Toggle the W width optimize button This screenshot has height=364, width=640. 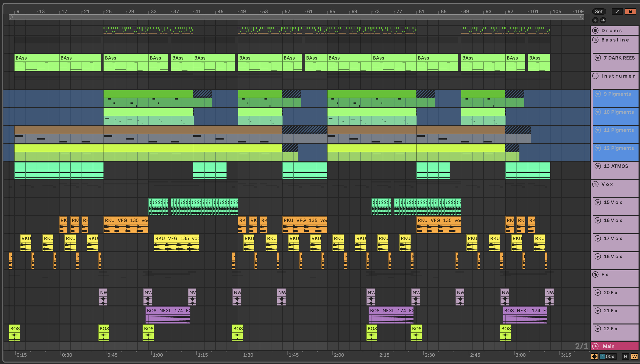pyautogui.click(x=634, y=356)
